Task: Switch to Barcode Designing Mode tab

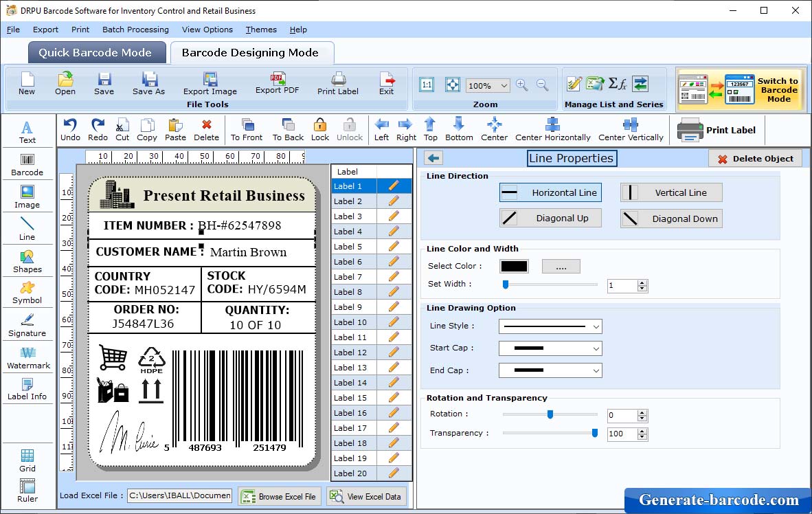Action: tap(251, 52)
